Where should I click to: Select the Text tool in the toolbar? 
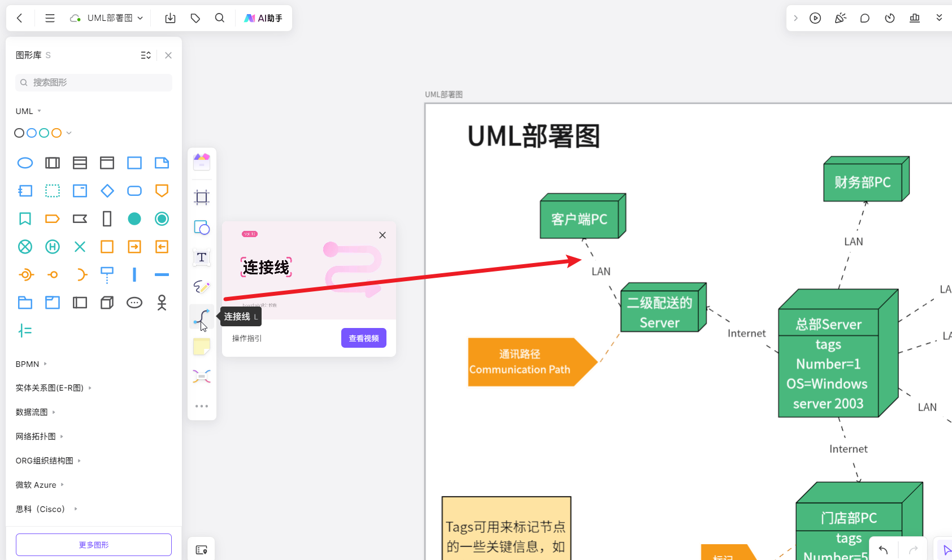click(x=202, y=257)
